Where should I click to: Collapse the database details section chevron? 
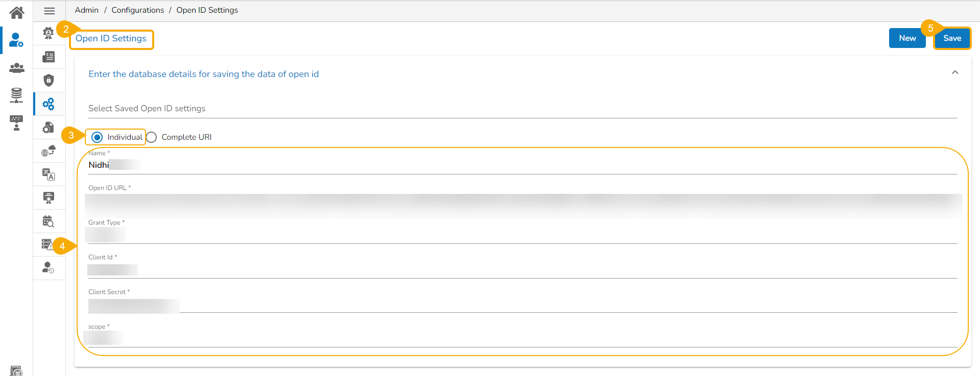(955, 73)
